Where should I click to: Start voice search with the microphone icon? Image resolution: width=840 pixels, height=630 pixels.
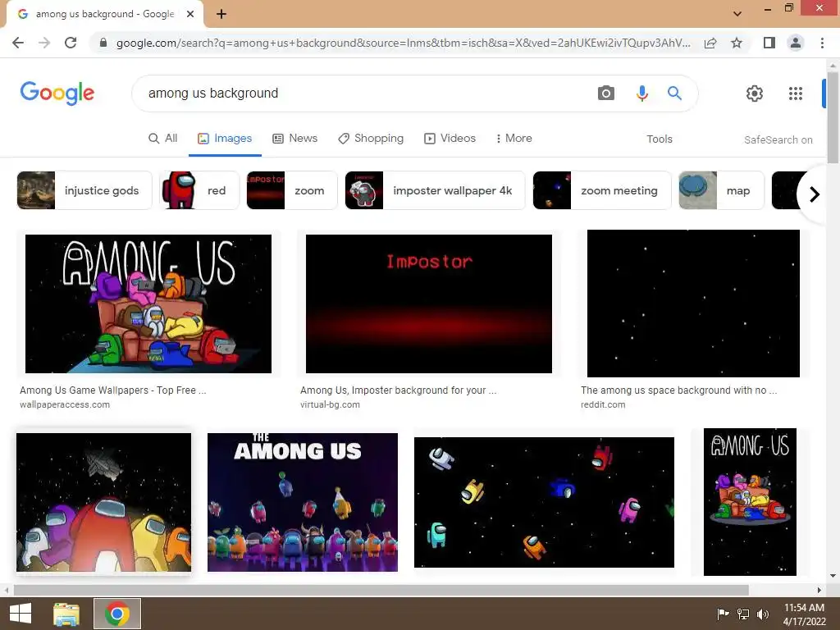641,94
